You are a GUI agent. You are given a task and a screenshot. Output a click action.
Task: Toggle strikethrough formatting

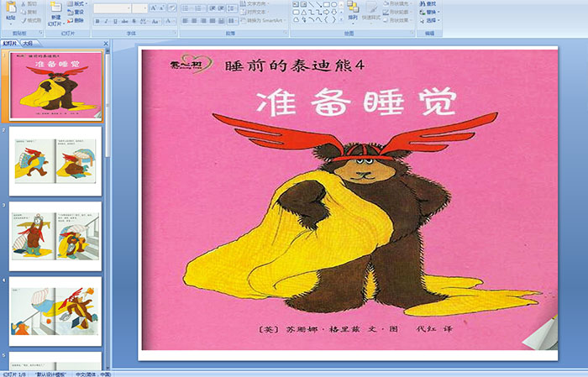point(124,21)
